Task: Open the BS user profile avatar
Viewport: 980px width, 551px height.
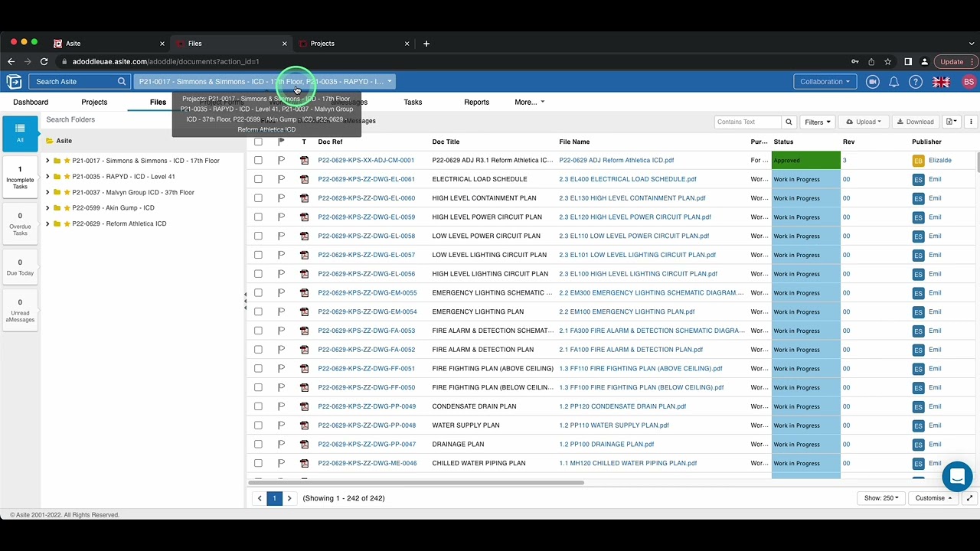Action: click(969, 82)
